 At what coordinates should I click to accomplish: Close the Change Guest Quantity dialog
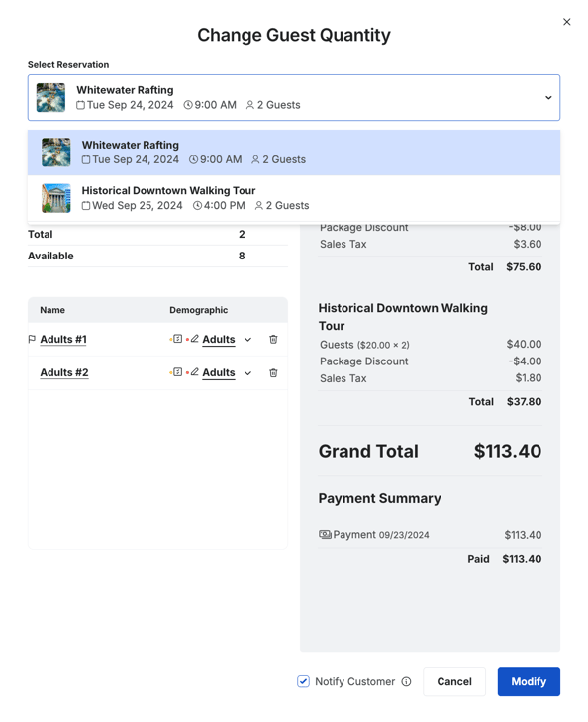[x=567, y=22]
